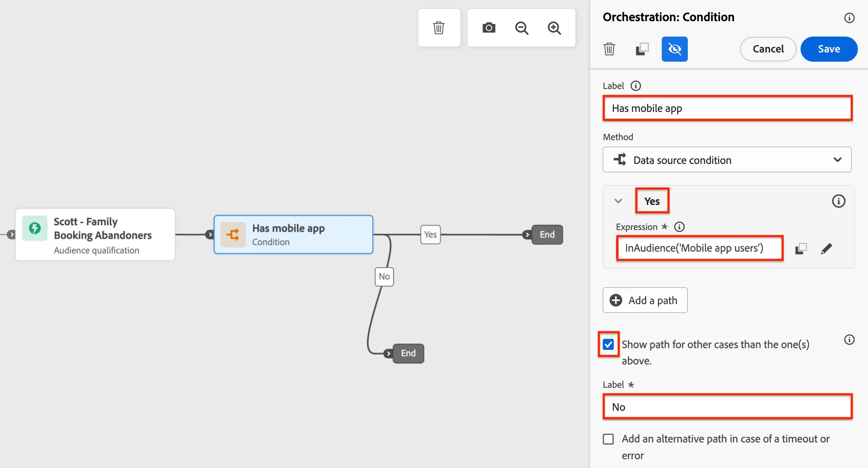Select the No path label on canvas
Image resolution: width=868 pixels, height=468 pixels.
(x=384, y=276)
